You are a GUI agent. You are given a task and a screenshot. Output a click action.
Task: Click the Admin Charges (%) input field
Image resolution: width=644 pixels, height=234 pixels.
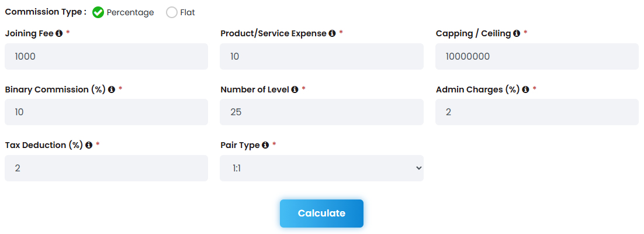[x=537, y=112]
